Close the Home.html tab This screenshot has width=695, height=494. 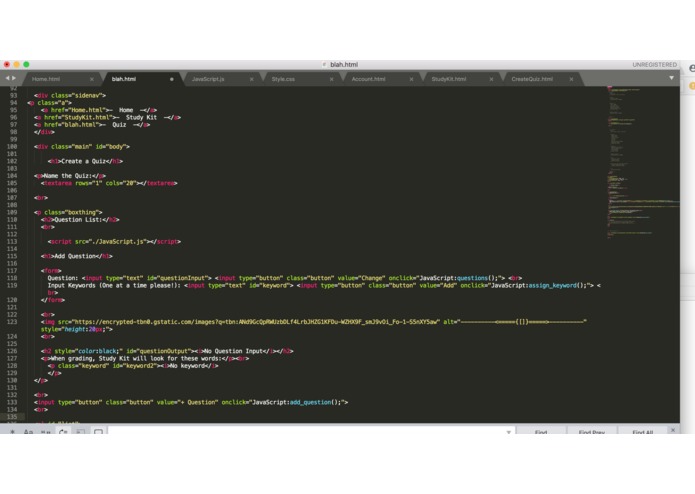tap(92, 79)
